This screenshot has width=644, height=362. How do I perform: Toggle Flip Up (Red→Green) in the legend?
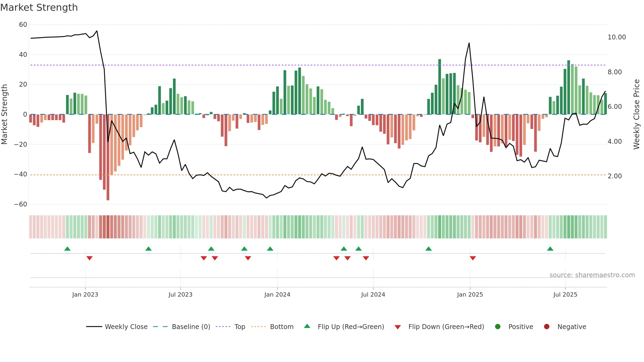[x=344, y=327]
